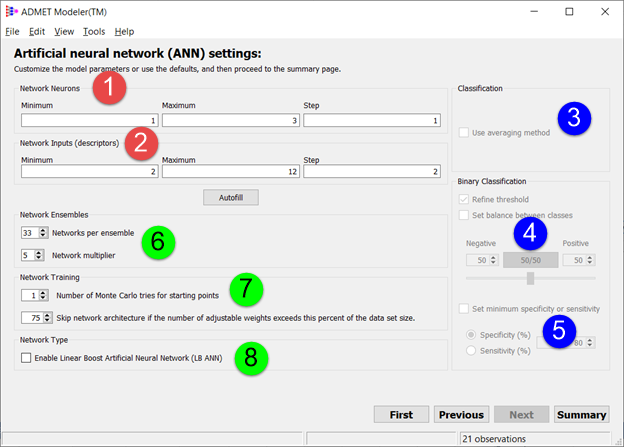624x447 pixels.
Task: Open the File menu
Action: click(x=12, y=31)
